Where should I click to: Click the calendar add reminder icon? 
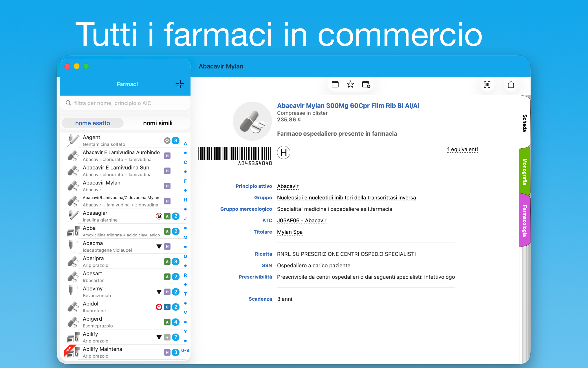(366, 84)
